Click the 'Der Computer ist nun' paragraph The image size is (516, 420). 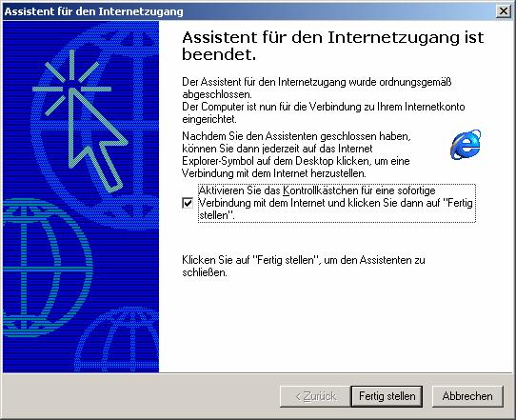[x=324, y=113]
